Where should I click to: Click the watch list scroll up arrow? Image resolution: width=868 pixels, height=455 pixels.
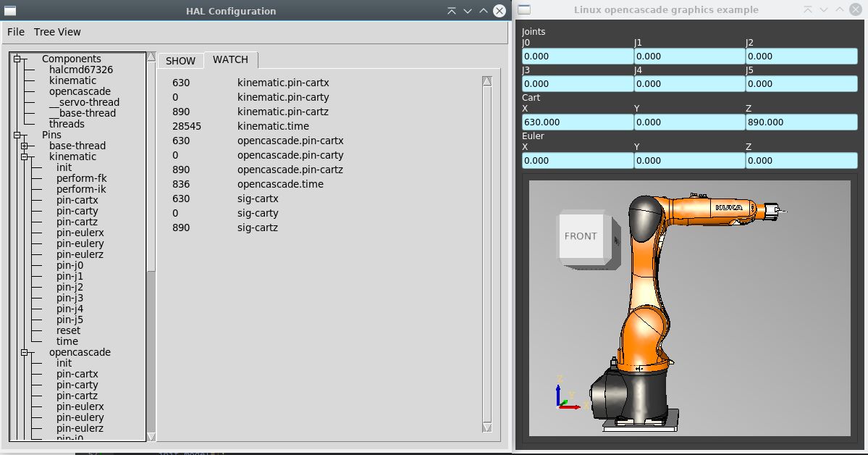click(487, 81)
